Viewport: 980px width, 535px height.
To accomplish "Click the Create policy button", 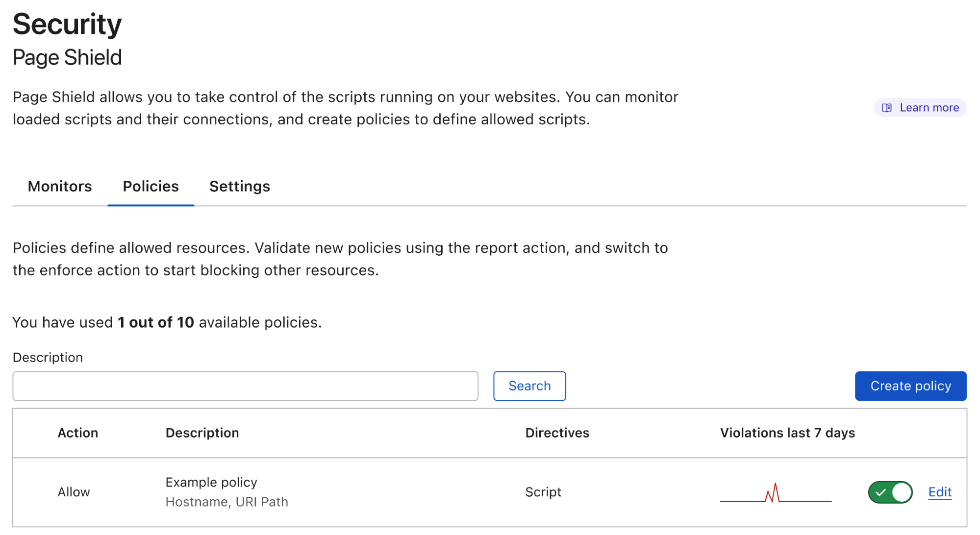I will click(910, 386).
